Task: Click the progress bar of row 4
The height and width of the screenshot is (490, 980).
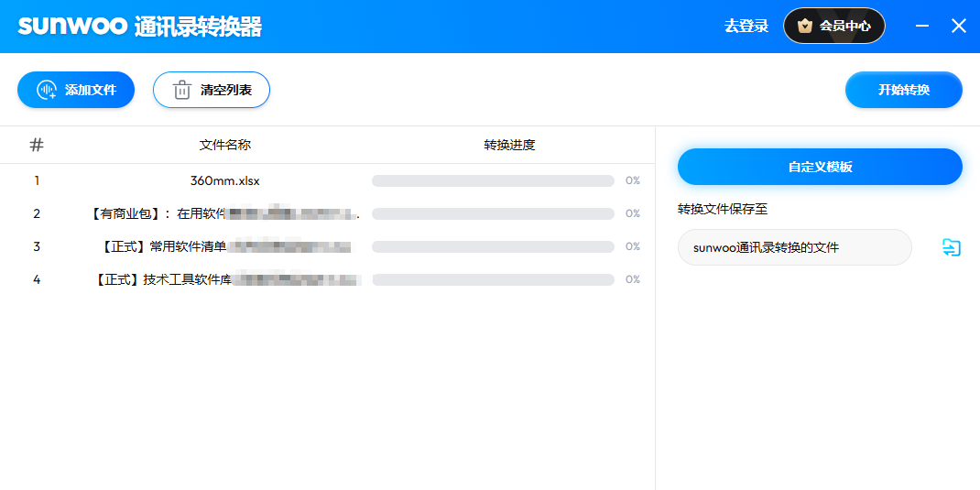Action: tap(493, 279)
